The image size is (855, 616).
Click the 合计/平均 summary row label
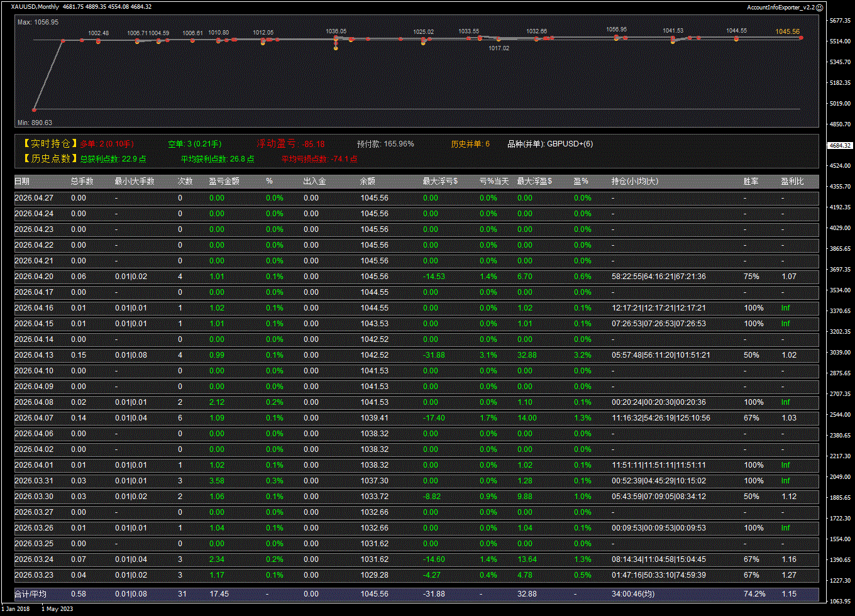point(30,594)
